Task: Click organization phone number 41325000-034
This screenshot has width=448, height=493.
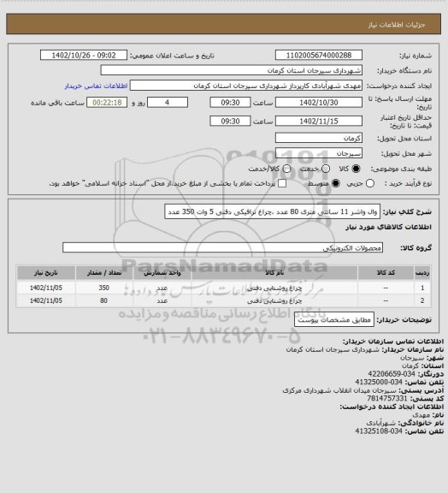Action: tap(379, 382)
